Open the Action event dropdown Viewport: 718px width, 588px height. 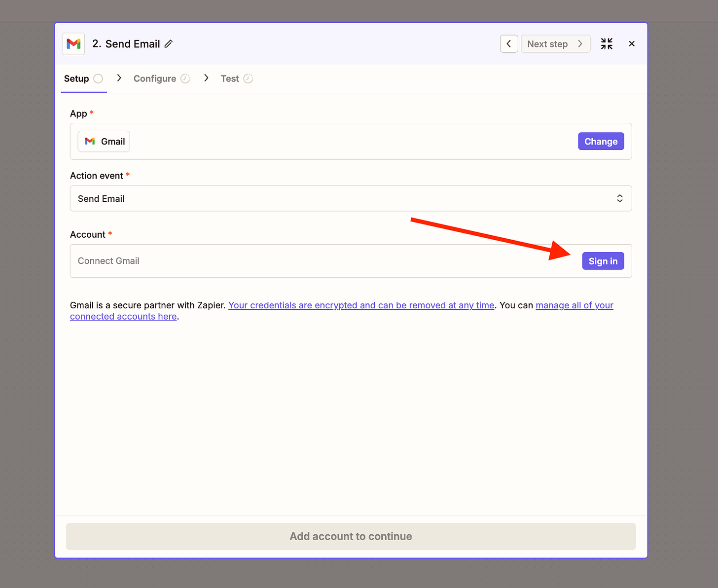pos(351,199)
